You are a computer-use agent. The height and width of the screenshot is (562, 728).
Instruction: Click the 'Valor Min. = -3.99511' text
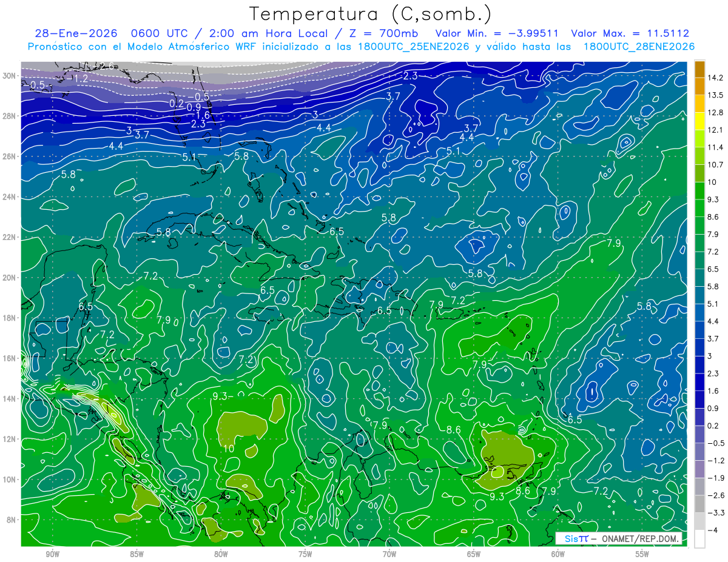click(497, 34)
